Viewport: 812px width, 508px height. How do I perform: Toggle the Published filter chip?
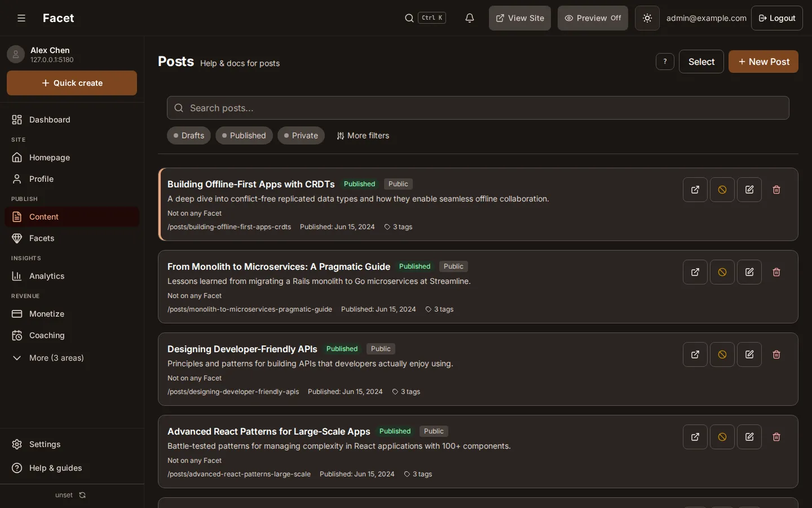coord(244,135)
